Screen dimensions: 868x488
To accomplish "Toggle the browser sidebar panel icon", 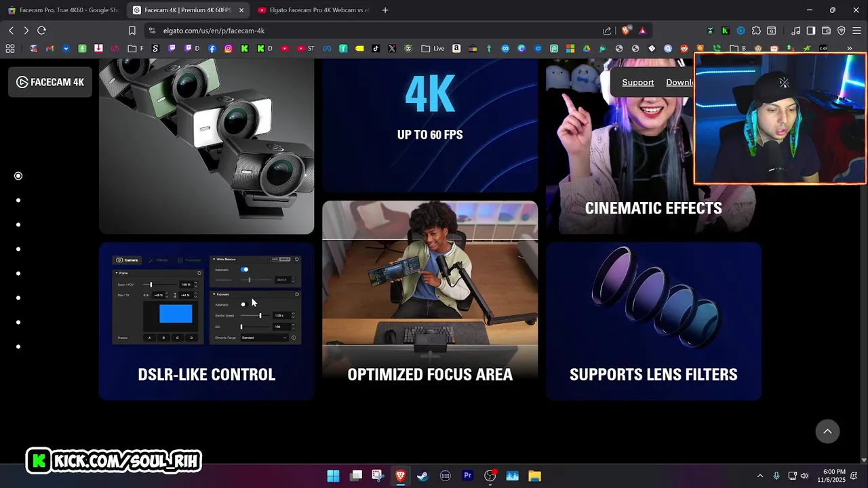I will 810,30.
